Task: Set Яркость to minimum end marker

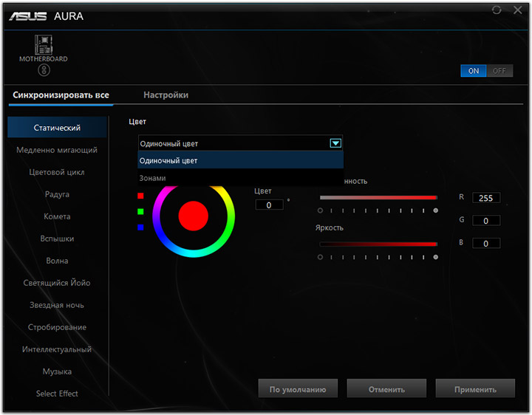Action: coord(320,257)
